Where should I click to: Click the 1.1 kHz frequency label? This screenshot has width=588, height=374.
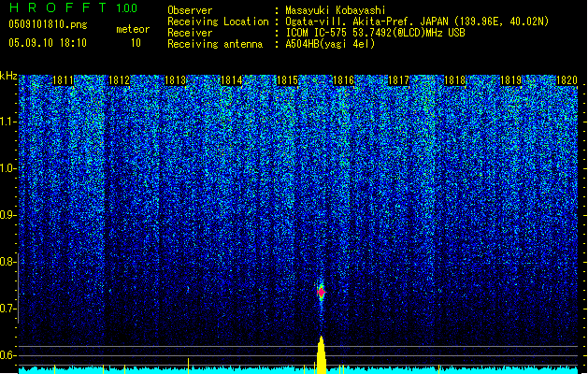tap(9, 121)
